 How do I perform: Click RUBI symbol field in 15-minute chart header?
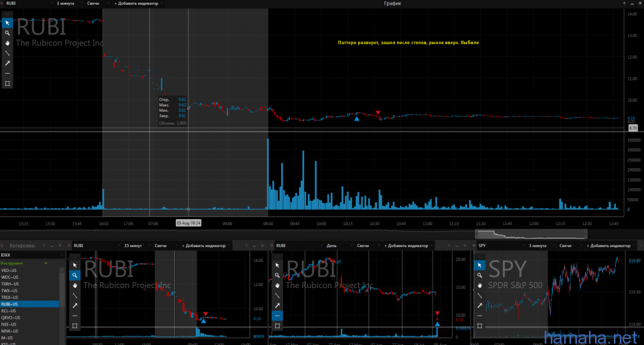tap(97, 246)
